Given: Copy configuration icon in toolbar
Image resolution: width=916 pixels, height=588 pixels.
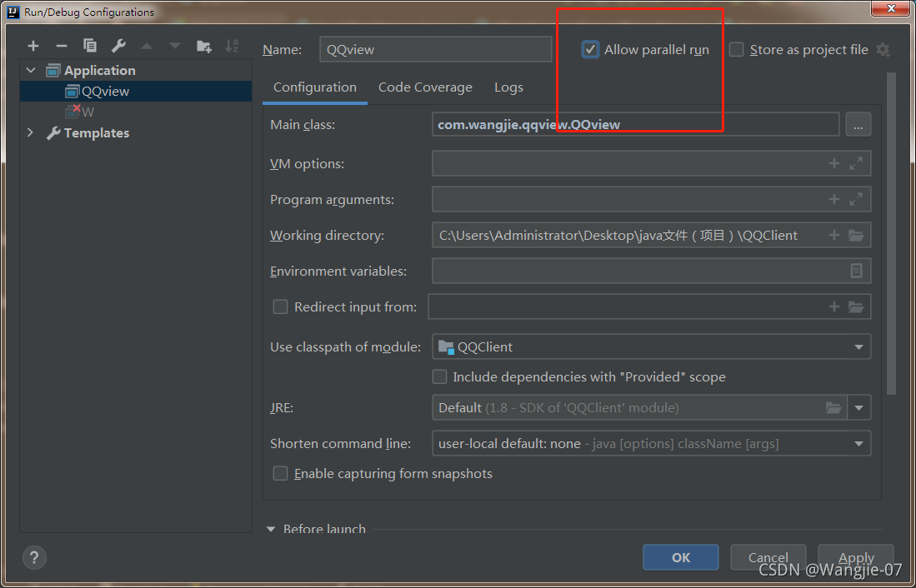Looking at the screenshot, I should [x=90, y=46].
